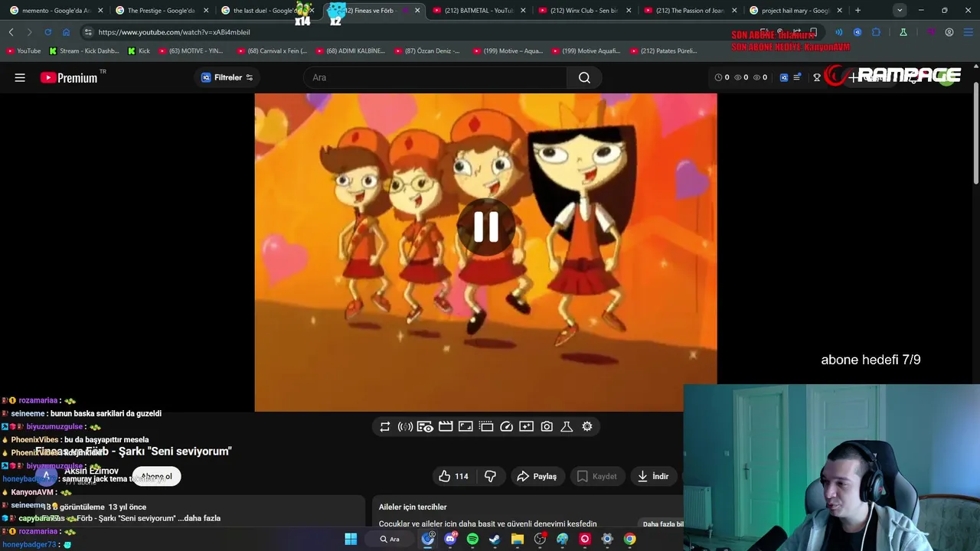Viewport: 980px width, 551px height.
Task: Open Discord from the taskbar
Action: [450, 539]
